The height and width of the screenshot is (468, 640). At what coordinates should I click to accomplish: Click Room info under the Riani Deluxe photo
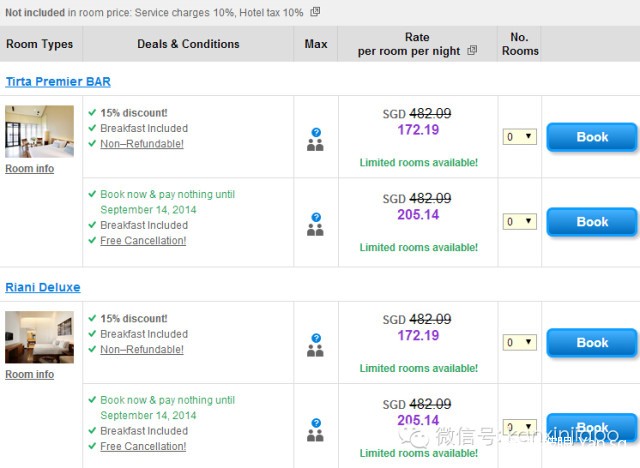[x=30, y=374]
